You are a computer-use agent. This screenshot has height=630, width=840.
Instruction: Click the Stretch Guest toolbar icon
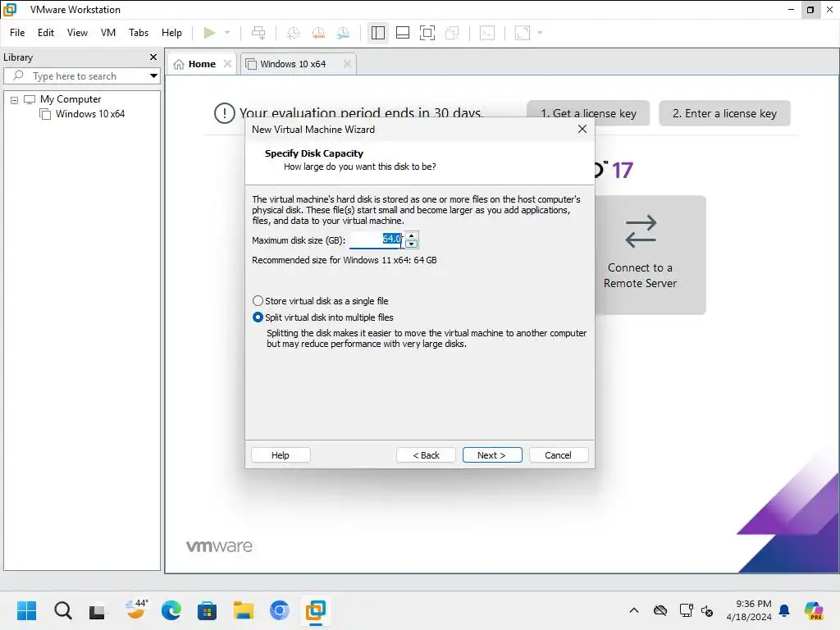(523, 33)
